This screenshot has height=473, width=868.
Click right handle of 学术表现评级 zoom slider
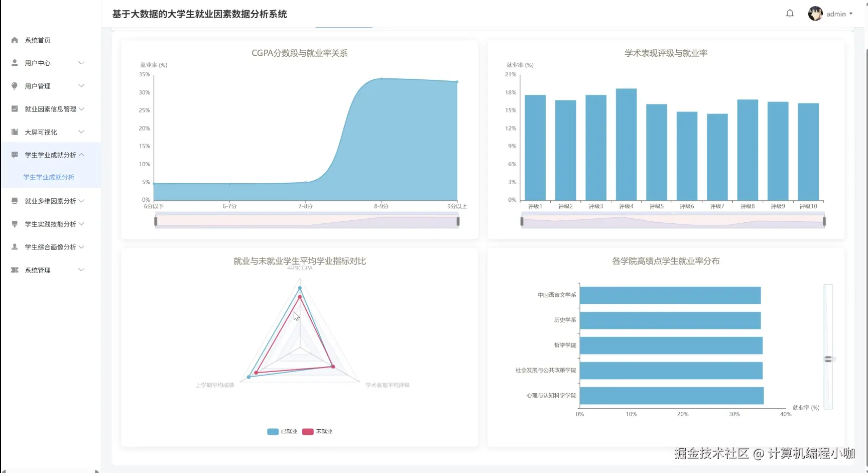(x=824, y=221)
